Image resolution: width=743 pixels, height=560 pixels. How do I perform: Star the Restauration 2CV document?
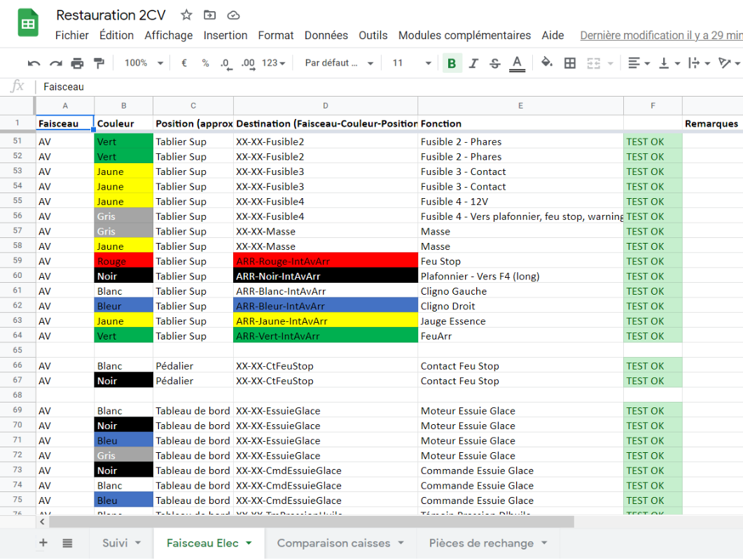pyautogui.click(x=186, y=15)
